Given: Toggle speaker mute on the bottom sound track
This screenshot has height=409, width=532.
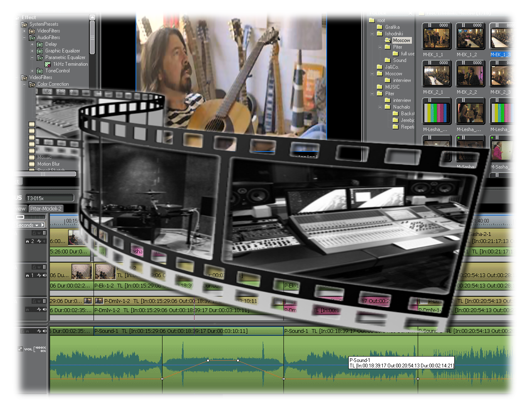Looking at the screenshot, I should [x=44, y=331].
